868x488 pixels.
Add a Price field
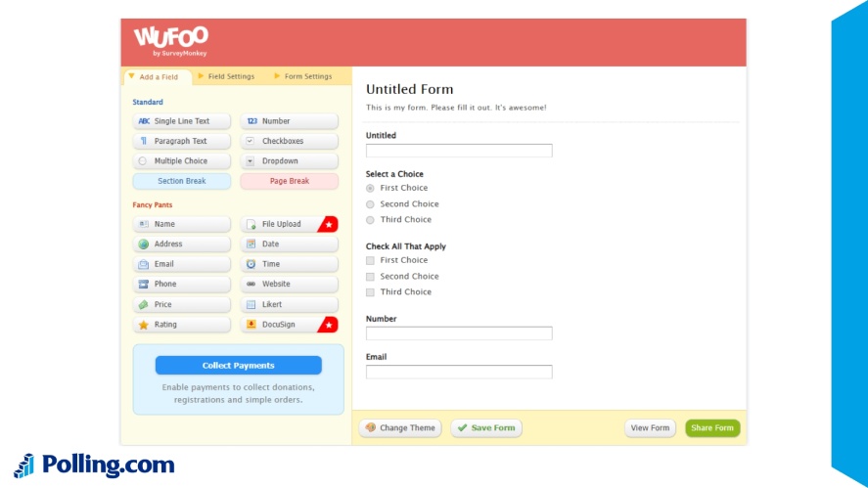182,304
